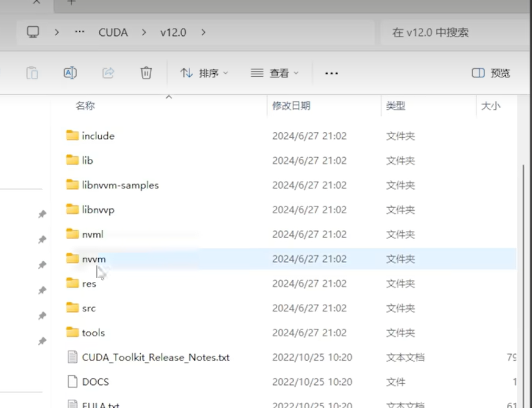Open the 排序 sort dropdown
Screen dimensions: 532x408
coord(204,73)
